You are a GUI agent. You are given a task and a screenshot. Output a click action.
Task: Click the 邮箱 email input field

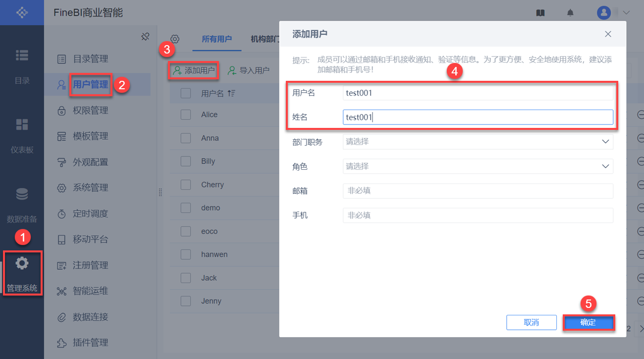point(478,191)
